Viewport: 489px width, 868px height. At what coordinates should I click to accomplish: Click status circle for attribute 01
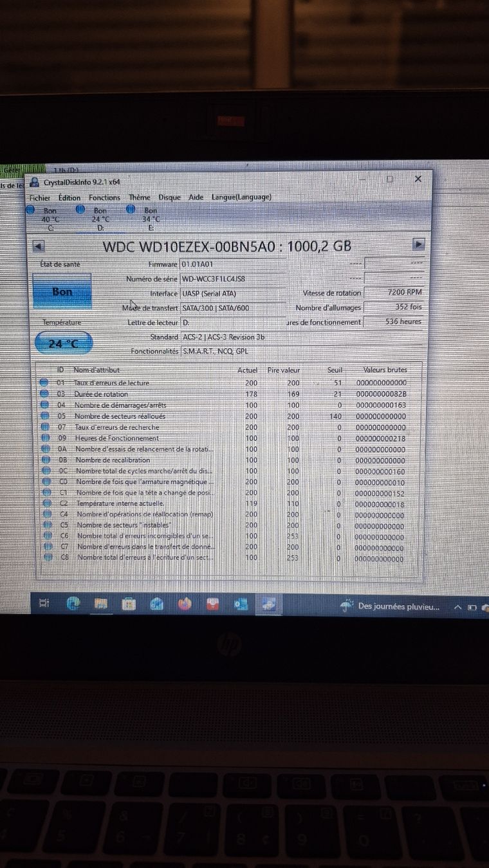pyautogui.click(x=44, y=383)
